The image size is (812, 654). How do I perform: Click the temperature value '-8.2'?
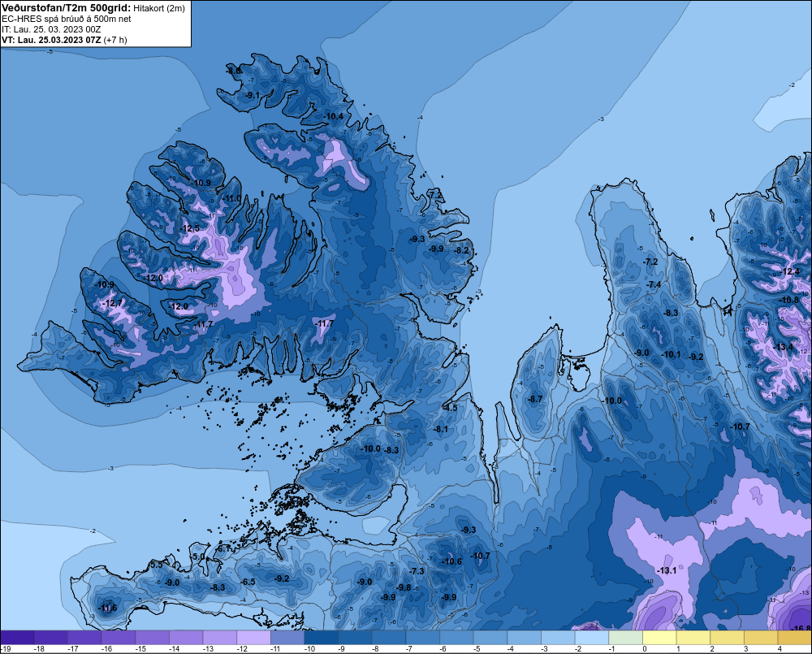[461, 251]
